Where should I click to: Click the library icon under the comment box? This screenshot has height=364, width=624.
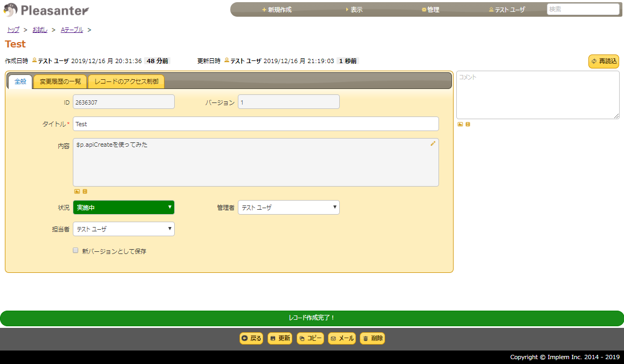(x=467, y=124)
